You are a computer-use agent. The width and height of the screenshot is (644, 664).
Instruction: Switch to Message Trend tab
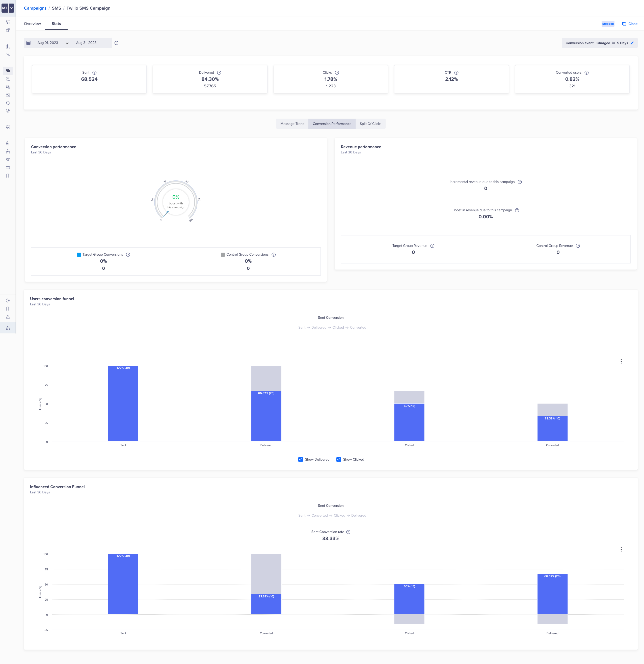[x=292, y=124]
